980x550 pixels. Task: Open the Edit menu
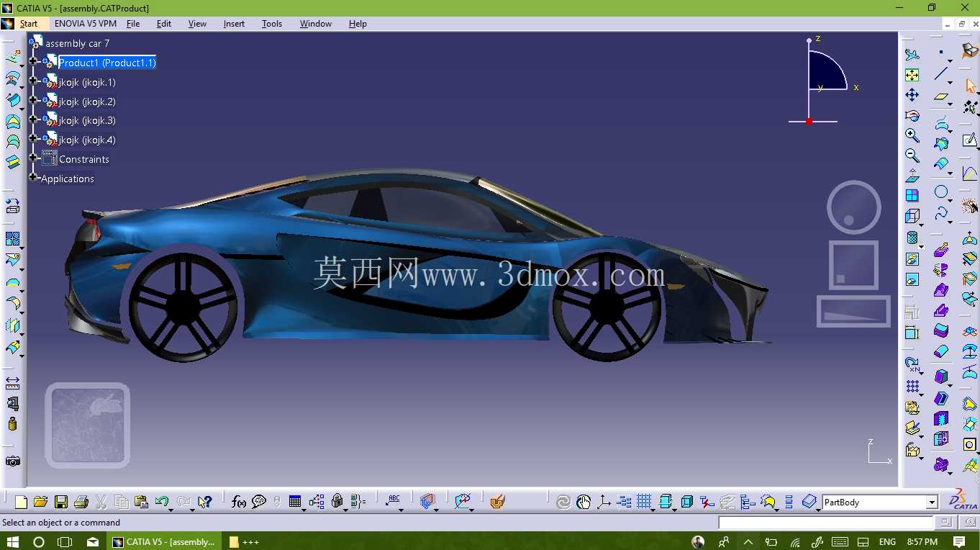(164, 24)
